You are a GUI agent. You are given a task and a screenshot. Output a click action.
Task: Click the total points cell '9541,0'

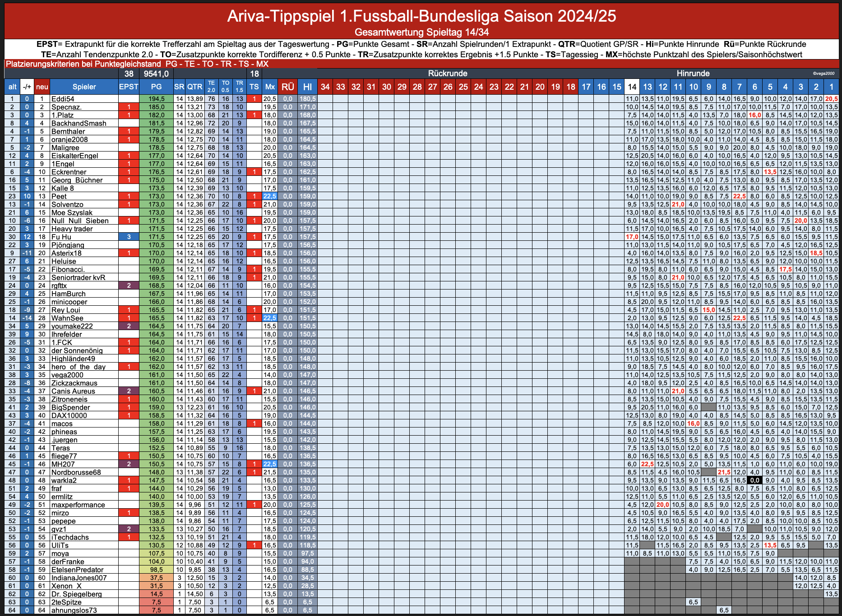[x=156, y=74]
